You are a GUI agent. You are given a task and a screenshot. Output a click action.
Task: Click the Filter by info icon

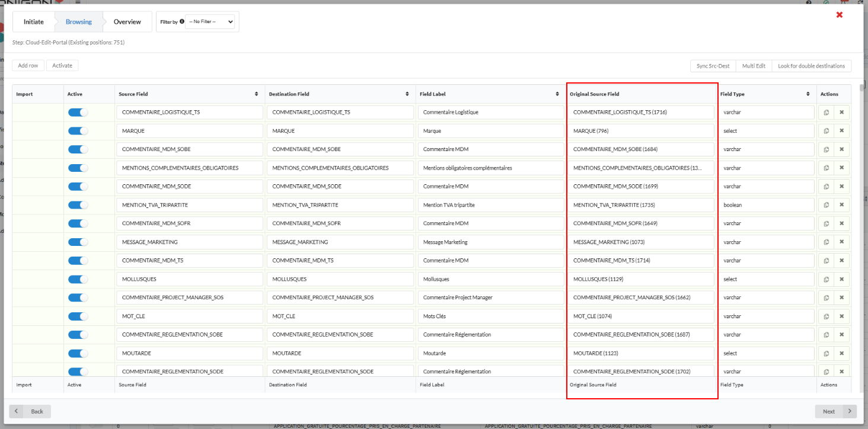pyautogui.click(x=181, y=21)
